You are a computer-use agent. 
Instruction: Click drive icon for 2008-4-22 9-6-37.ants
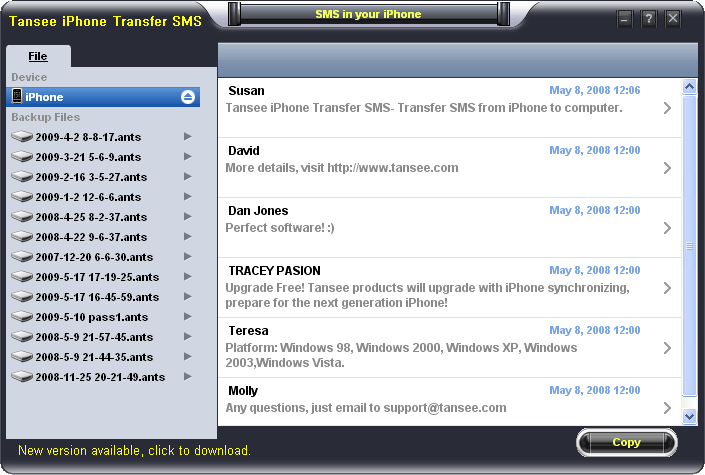coord(22,237)
